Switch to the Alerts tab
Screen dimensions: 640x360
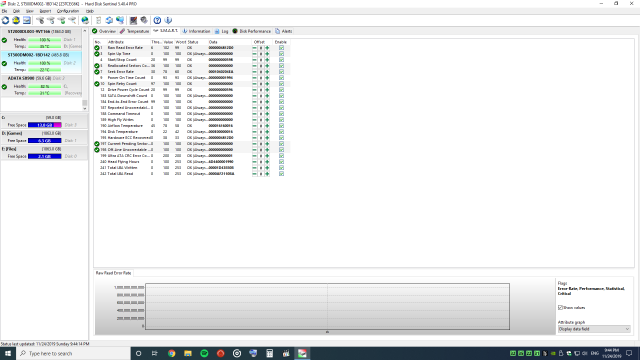click(x=284, y=31)
